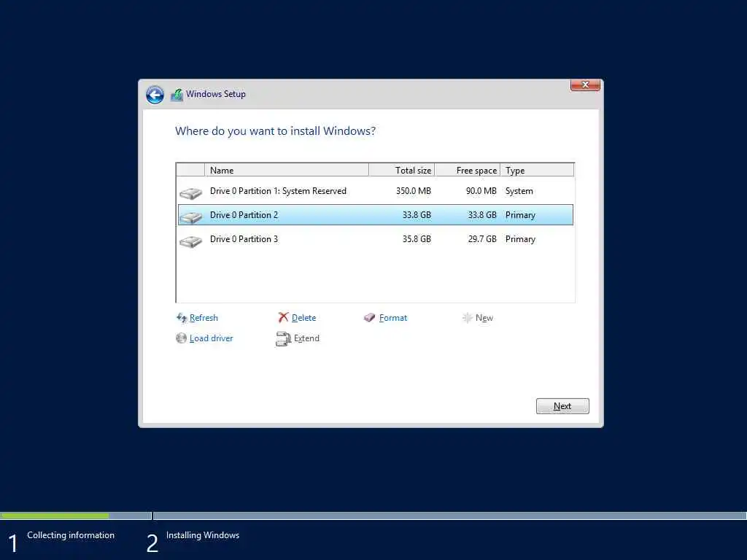Click the 'Where do you want to install Windows?' heading

coord(275,131)
